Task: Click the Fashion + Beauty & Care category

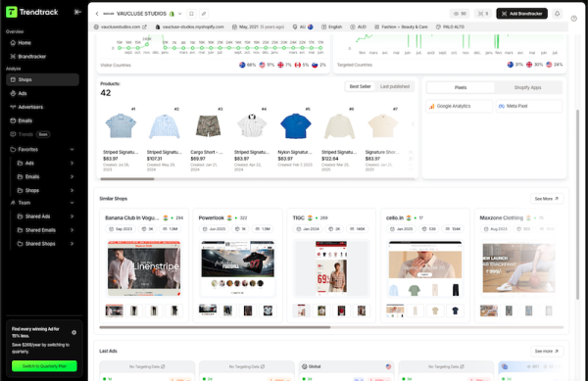Action: [401, 27]
